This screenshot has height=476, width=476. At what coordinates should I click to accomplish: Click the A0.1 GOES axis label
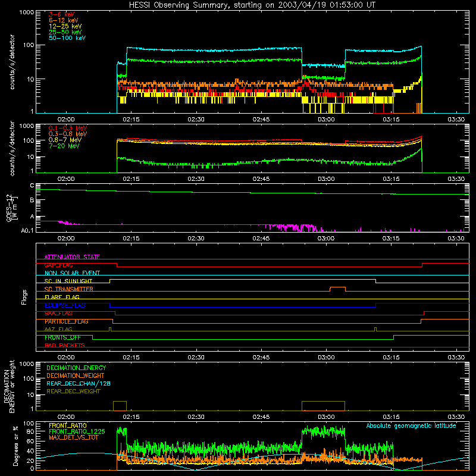click(27, 230)
